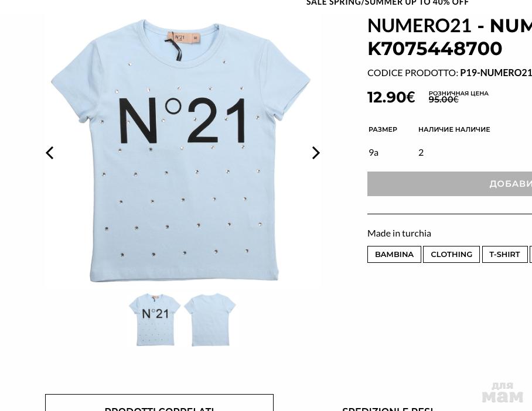
Task: Select the back view t-shirt thumbnail
Action: pos(210,320)
